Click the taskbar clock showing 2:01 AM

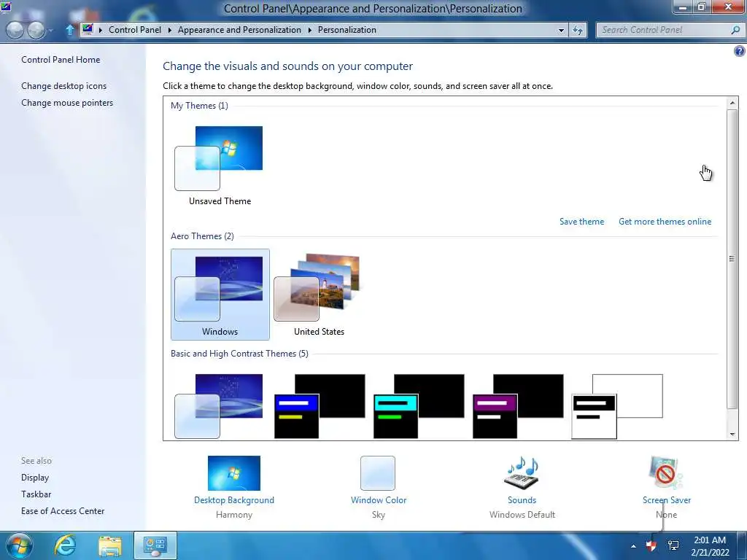click(710, 545)
